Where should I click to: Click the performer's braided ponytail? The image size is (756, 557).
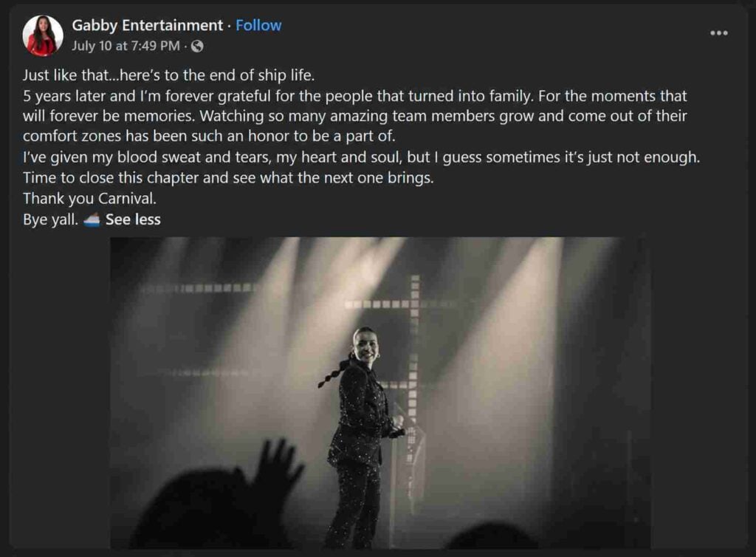click(335, 372)
